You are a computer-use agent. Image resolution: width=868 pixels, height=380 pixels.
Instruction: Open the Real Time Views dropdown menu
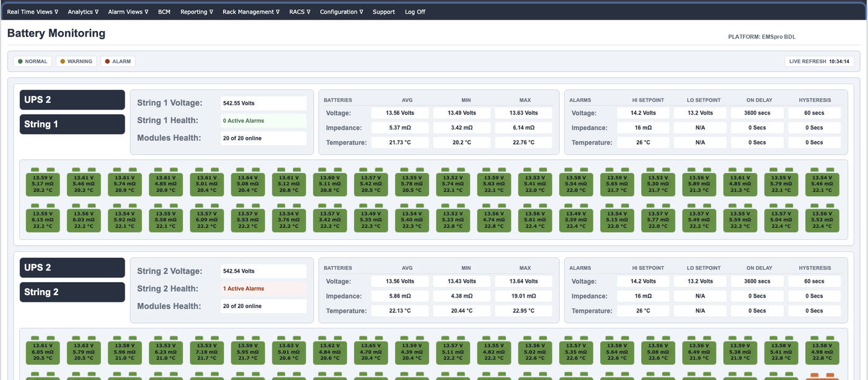click(x=32, y=12)
